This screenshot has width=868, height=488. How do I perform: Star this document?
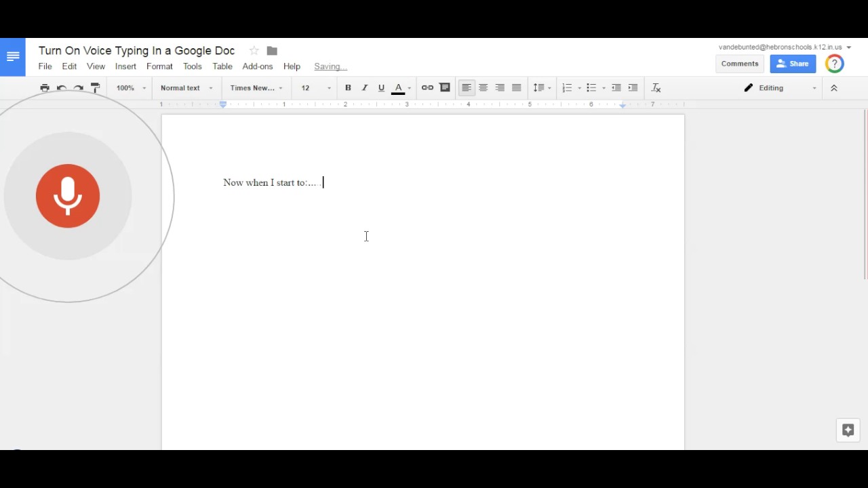[x=254, y=51]
